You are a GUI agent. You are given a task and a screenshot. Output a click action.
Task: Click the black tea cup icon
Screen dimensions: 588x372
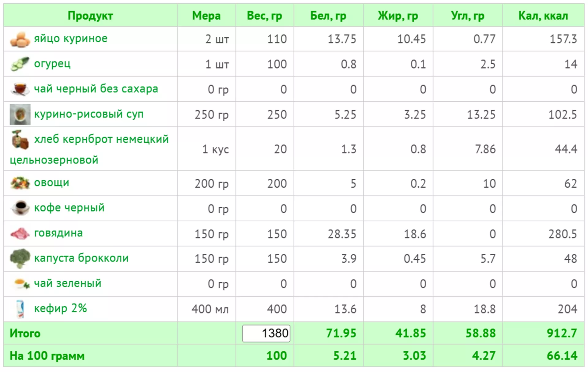20,89
